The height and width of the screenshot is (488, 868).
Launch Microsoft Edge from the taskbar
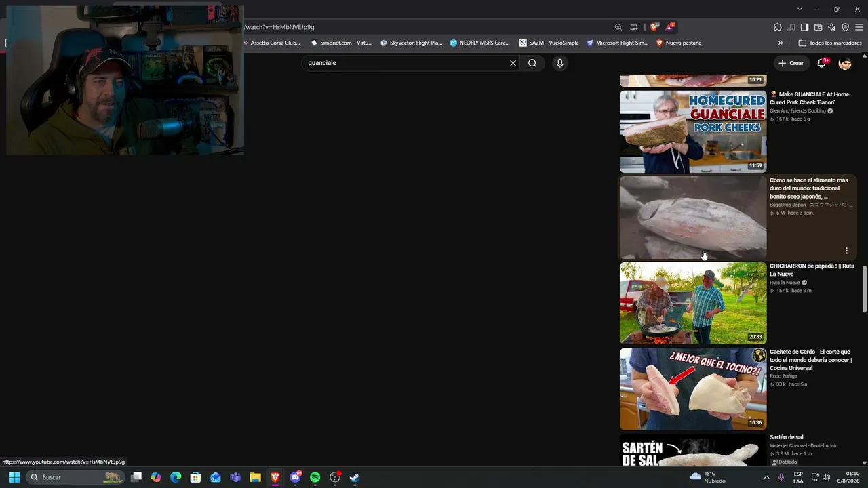tap(176, 477)
